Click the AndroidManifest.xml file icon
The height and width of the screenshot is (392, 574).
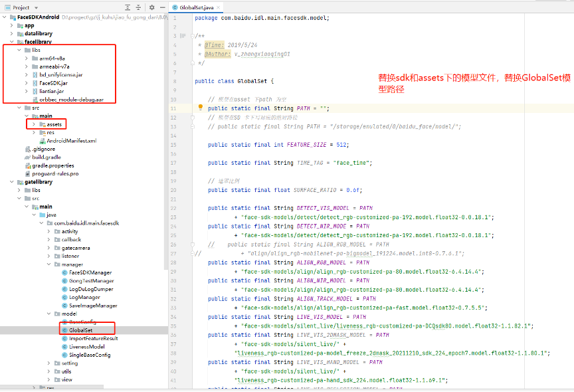[43, 141]
